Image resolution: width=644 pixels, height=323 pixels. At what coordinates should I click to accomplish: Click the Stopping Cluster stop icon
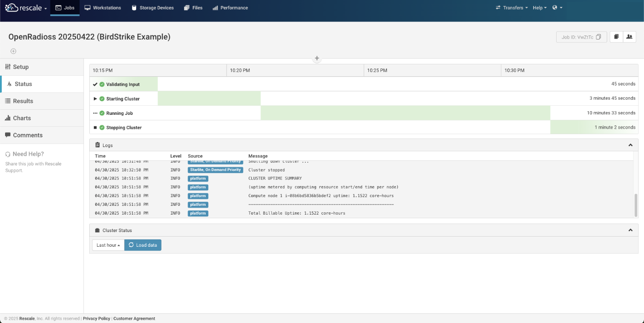(x=95, y=128)
